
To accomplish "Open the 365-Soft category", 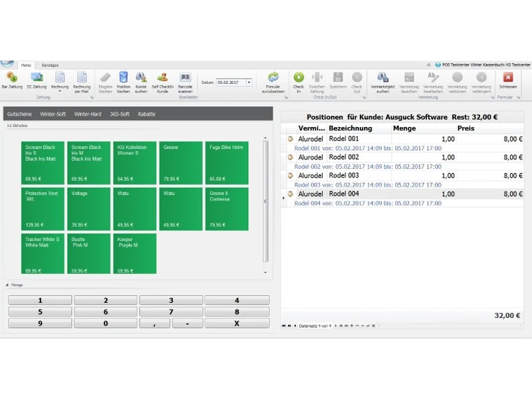I will pyautogui.click(x=120, y=114).
